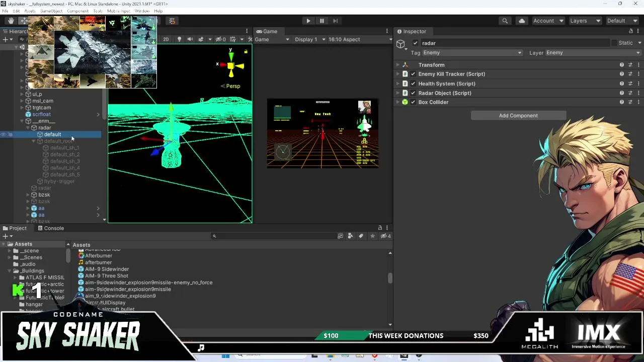Enable the Static checkbox
Image resolution: width=644 pixels, height=362 pixels.
(614, 43)
